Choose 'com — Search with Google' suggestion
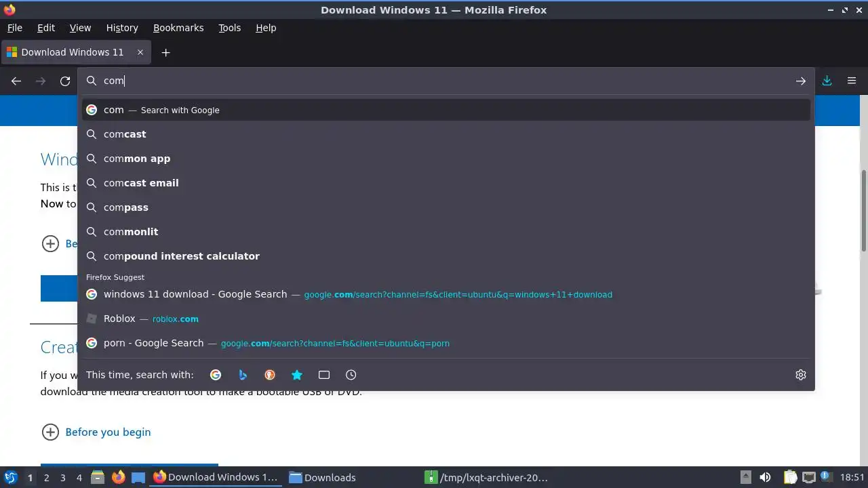Screen dimensions: 868x488 [x=446, y=110]
